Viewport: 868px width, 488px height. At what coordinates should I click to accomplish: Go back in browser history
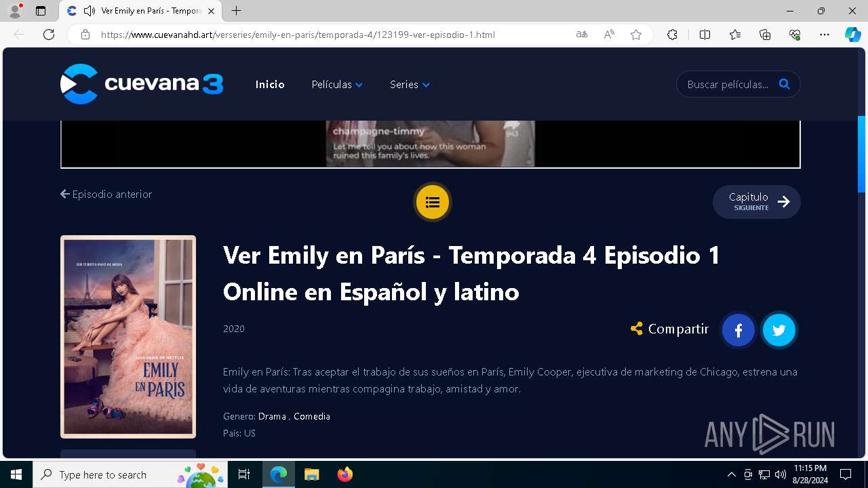pos(19,35)
